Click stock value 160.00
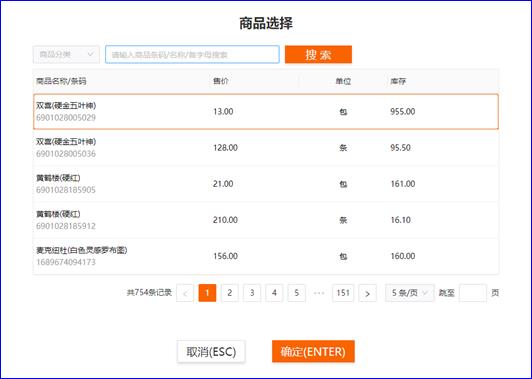532x379 pixels. 403,256
